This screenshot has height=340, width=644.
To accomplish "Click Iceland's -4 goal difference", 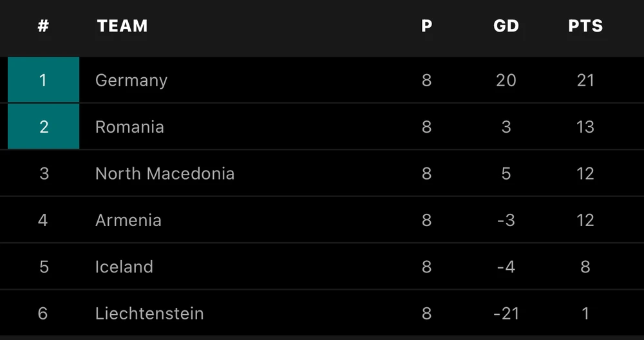I will [x=506, y=267].
